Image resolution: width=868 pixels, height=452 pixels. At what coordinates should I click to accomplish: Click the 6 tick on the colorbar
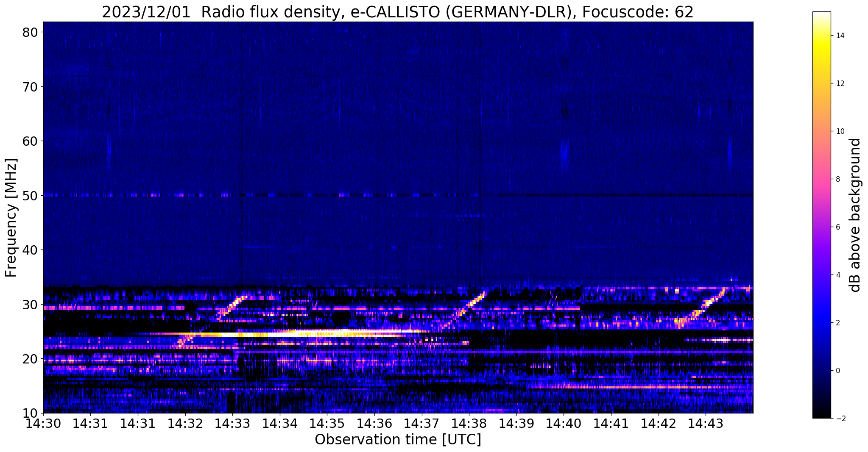point(838,227)
